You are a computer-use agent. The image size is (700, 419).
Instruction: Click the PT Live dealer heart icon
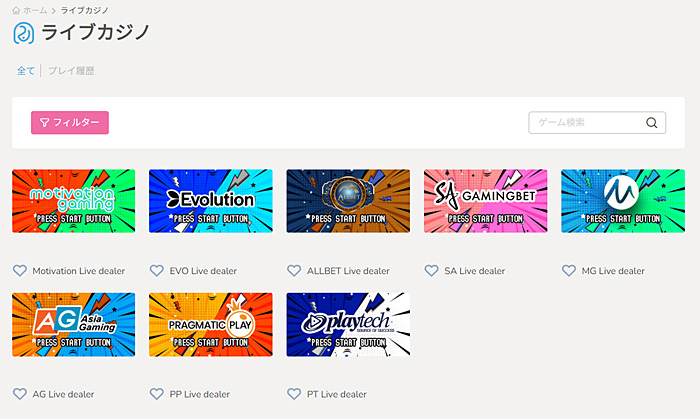pos(294,394)
